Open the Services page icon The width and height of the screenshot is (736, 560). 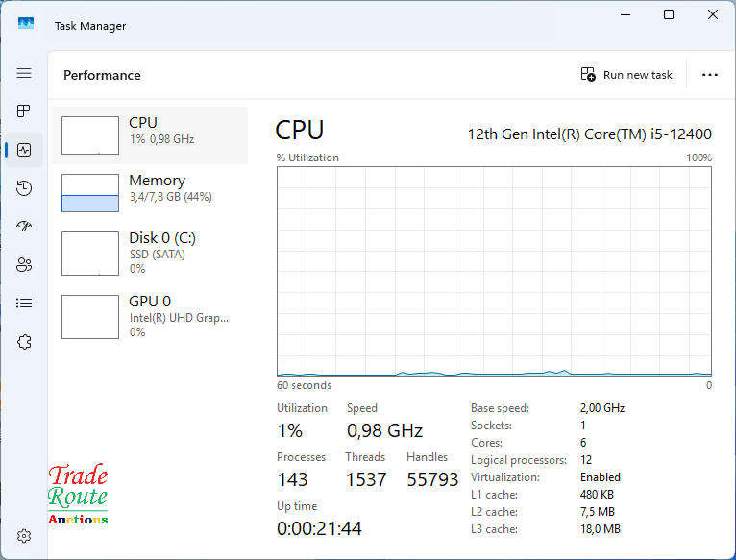pos(24,341)
